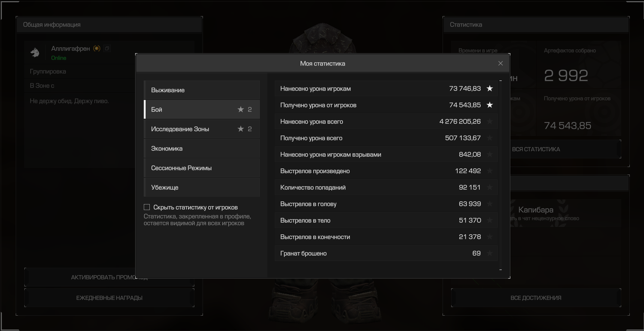This screenshot has width=644, height=331.
Task: Switch to 'Исследование Зоны' category
Action: (201, 129)
